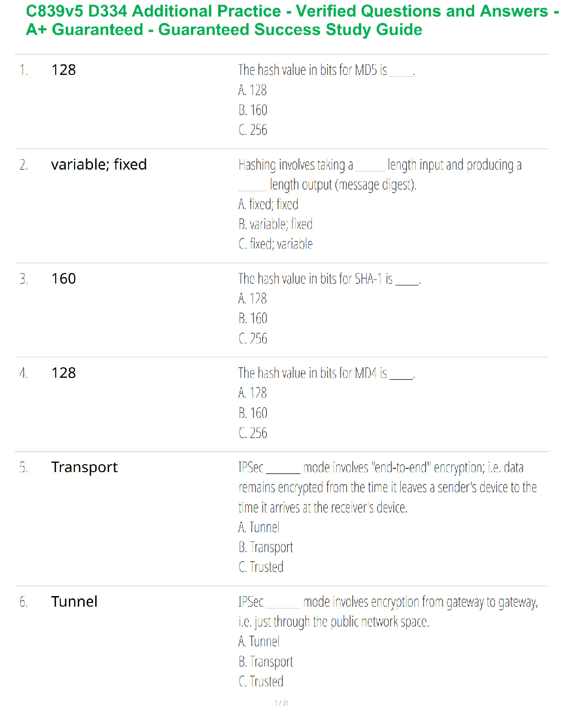Click option 'B. variable; fixed'
The height and width of the screenshot is (728, 563).
276,224
